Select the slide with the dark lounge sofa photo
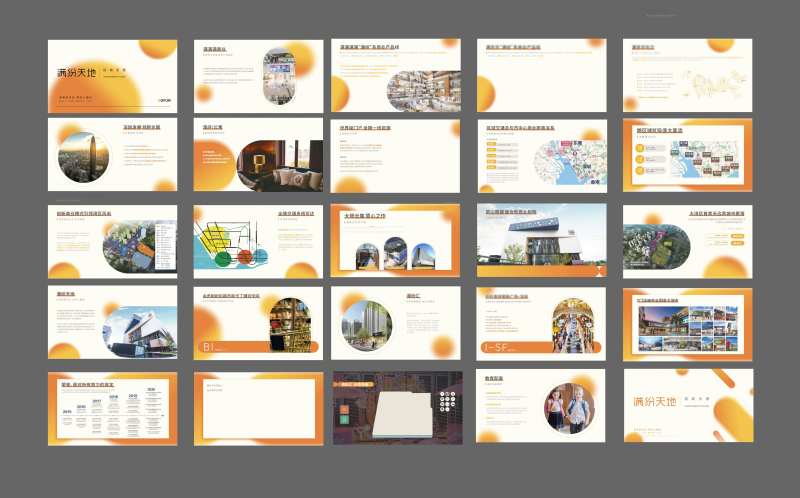 point(258,156)
